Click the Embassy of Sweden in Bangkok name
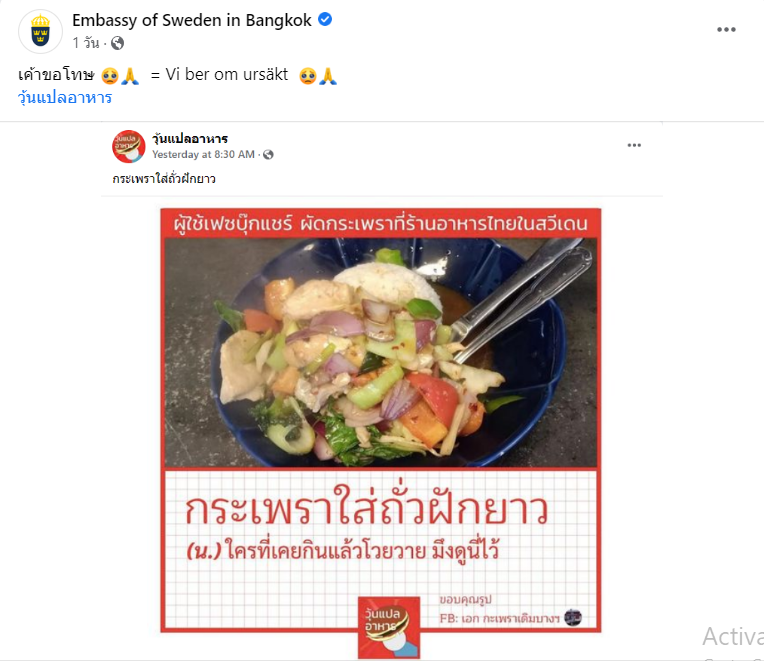Screen dimensions: 764x661 (191, 20)
